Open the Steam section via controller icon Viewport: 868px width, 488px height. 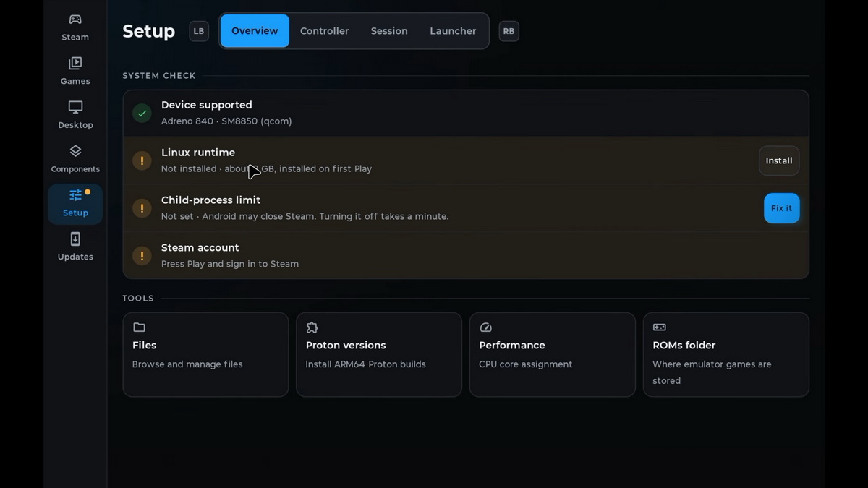click(75, 20)
